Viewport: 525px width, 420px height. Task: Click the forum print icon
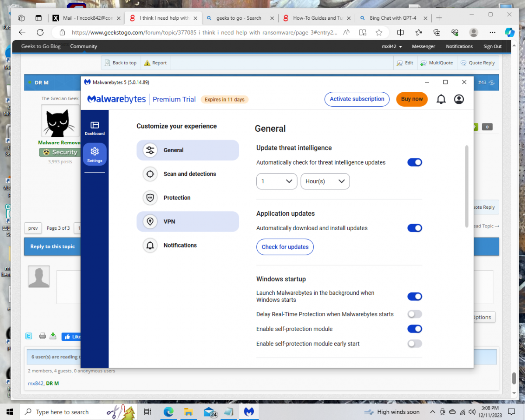pos(42,336)
